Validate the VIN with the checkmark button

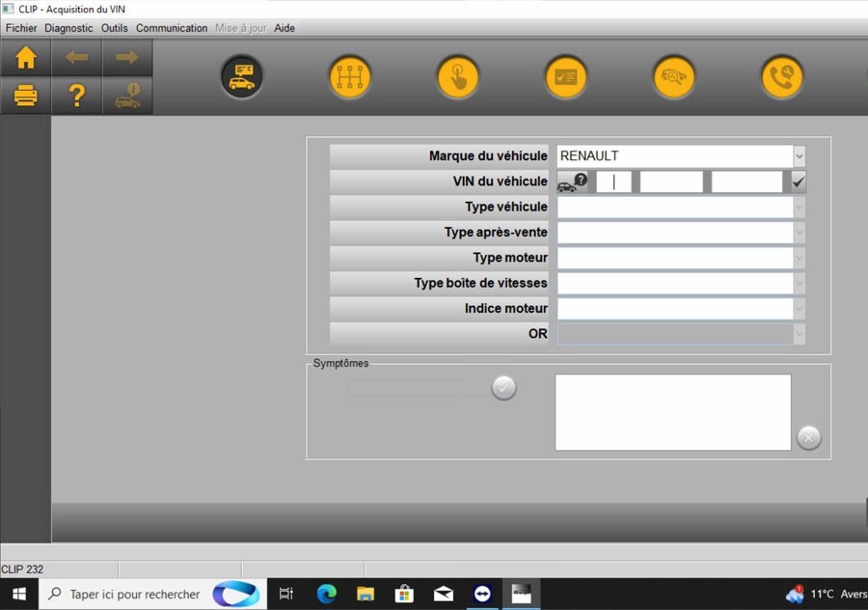point(799,181)
